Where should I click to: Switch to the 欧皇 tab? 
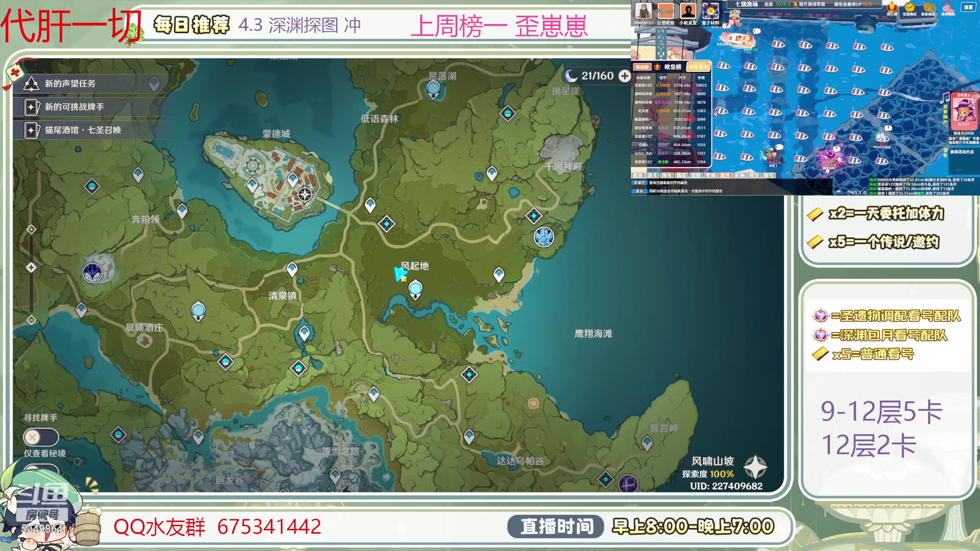tap(754, 175)
